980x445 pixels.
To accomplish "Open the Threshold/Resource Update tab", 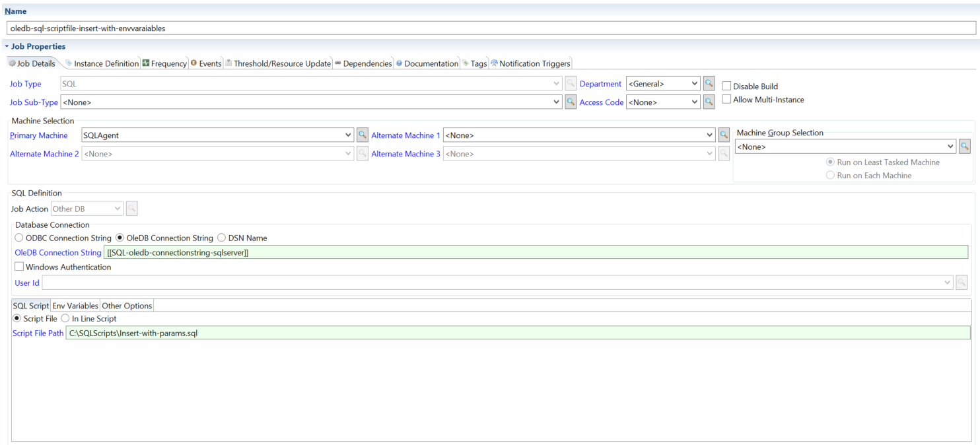I will tap(278, 63).
